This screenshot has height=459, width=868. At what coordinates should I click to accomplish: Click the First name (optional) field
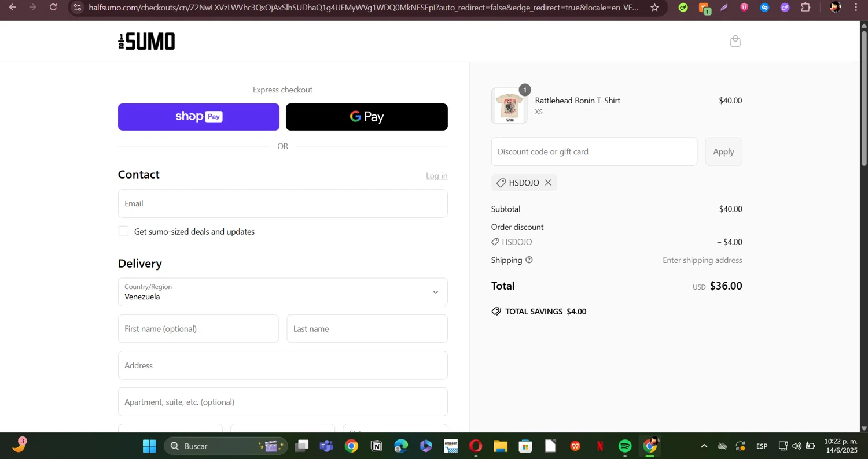[x=198, y=329]
